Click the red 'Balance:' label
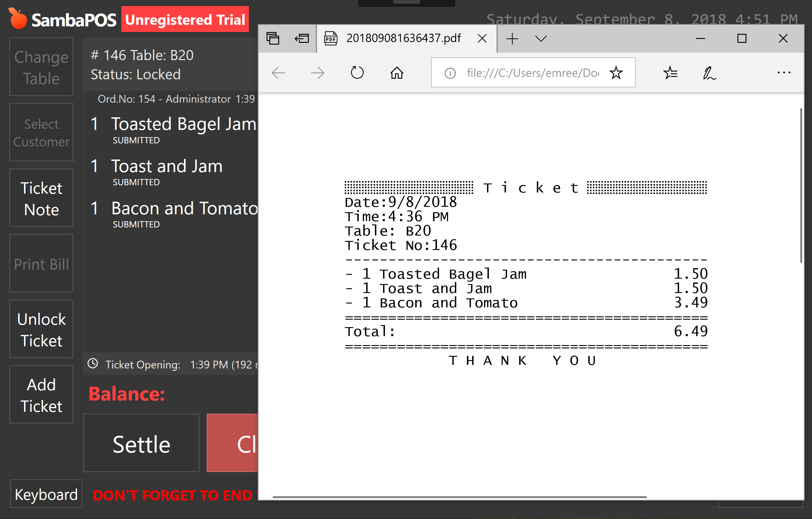 127,394
